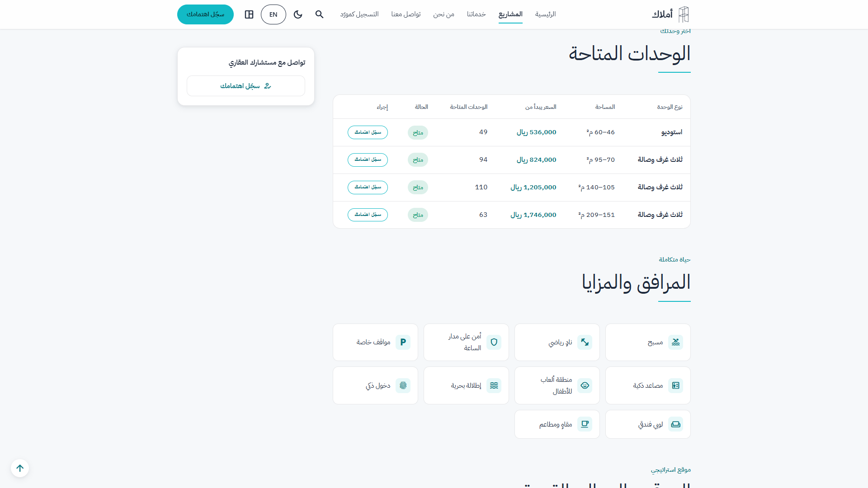
Task: Switch language with EN button
Action: pos(274,14)
